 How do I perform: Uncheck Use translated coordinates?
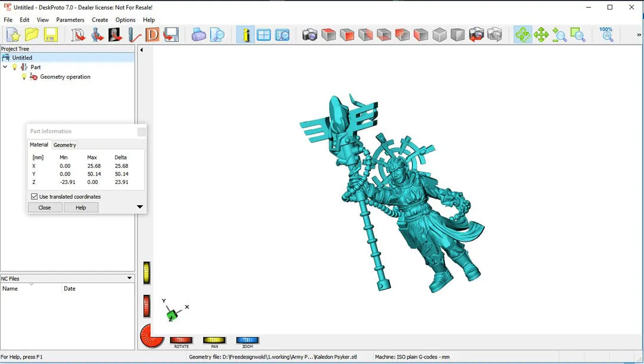pos(35,196)
